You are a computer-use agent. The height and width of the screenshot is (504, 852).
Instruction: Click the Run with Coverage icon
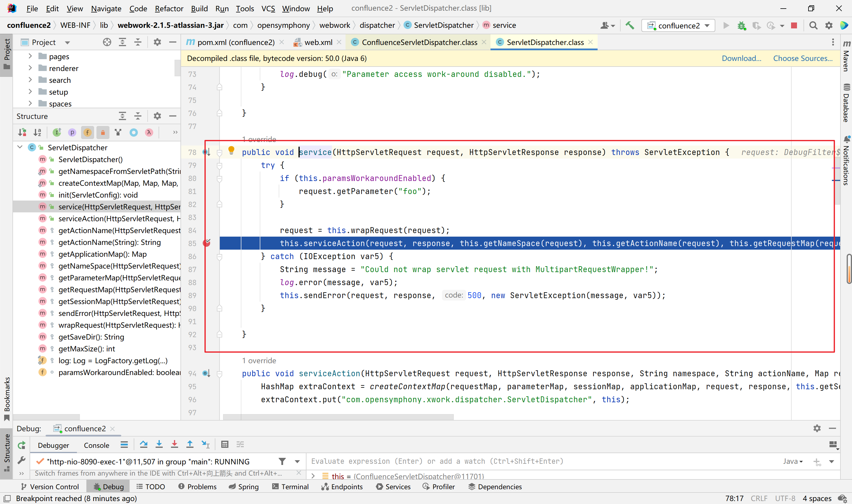coord(756,25)
